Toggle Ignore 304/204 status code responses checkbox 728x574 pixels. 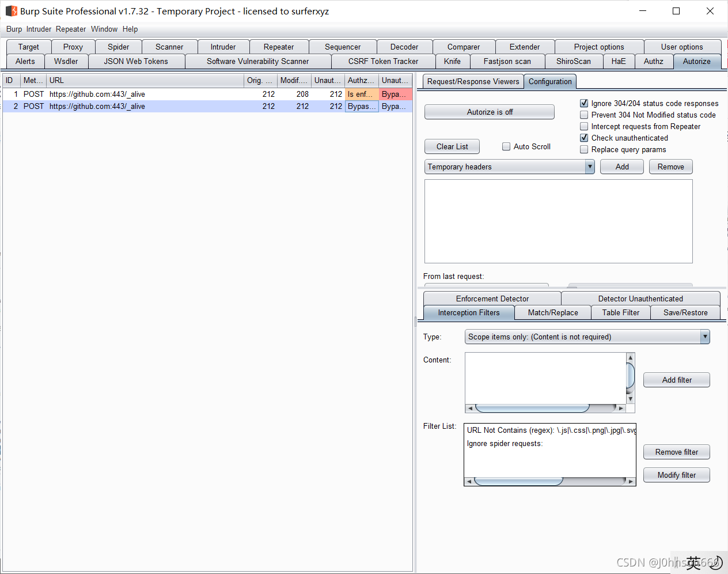coord(584,103)
